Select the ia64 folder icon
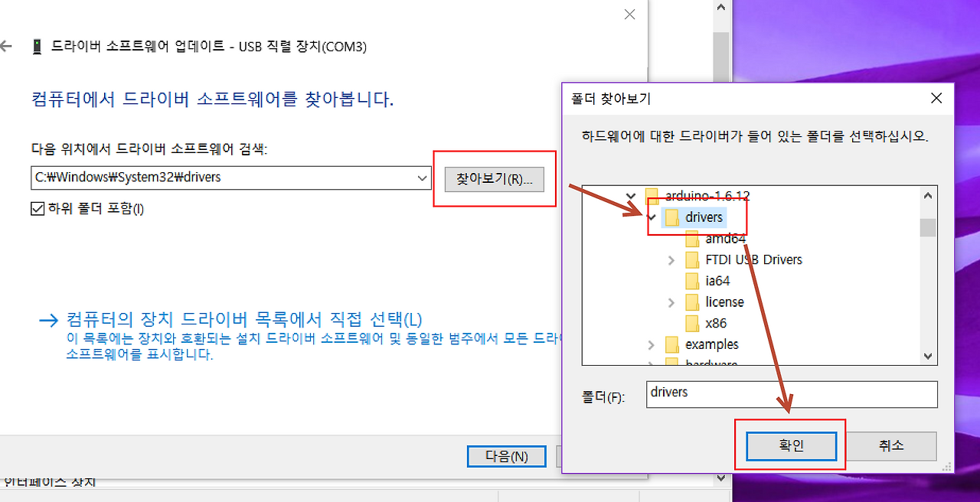Image resolution: width=980 pixels, height=502 pixels. pos(692,281)
